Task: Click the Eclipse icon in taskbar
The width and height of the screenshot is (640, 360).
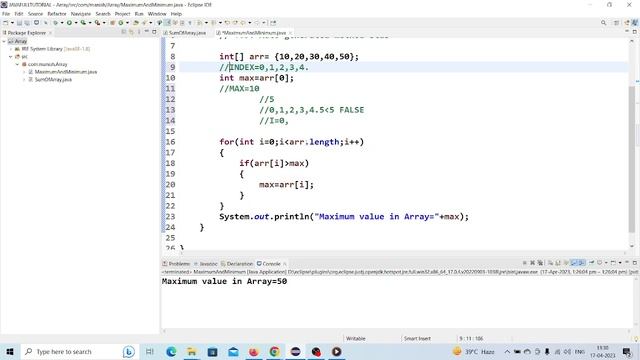Action: coord(295,351)
